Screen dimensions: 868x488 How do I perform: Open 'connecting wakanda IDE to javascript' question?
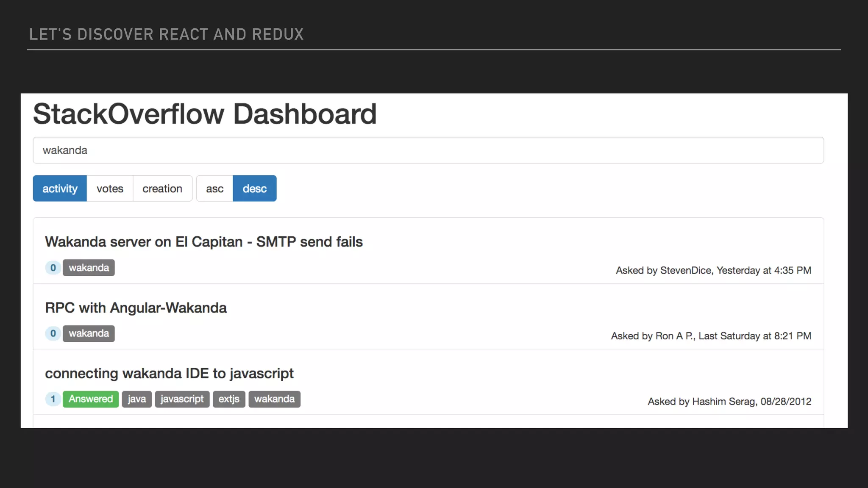coord(169,374)
